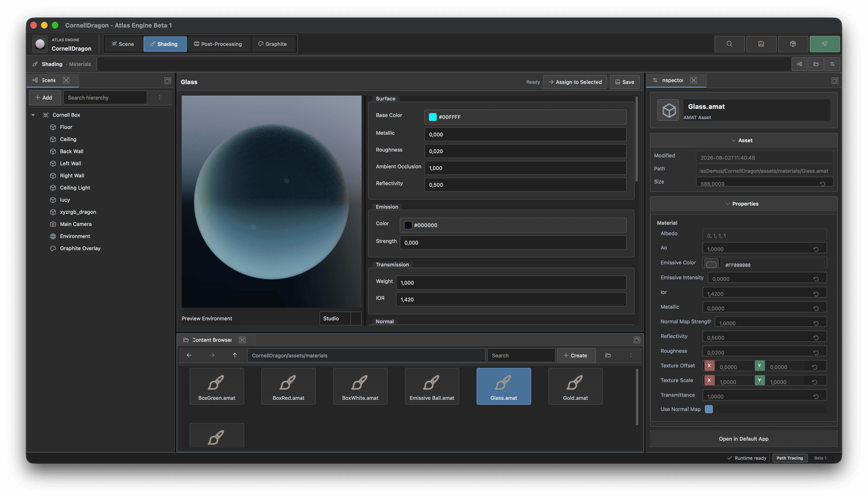Click the folder icon in the Shading bar

[816, 64]
